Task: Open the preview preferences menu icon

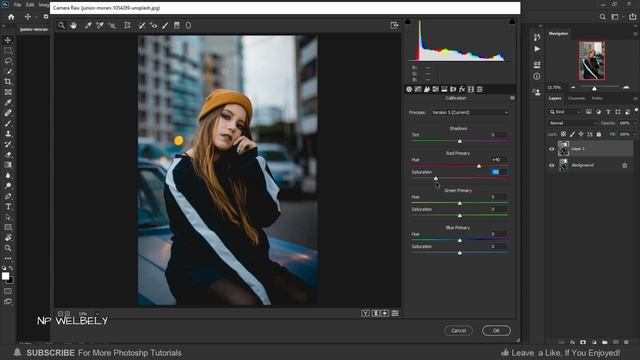Action: [x=395, y=313]
